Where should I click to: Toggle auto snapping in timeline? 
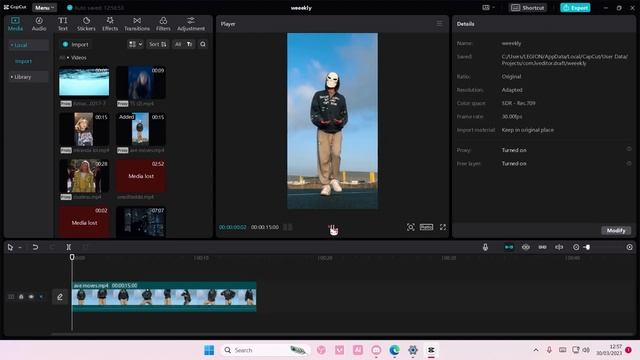click(525, 247)
